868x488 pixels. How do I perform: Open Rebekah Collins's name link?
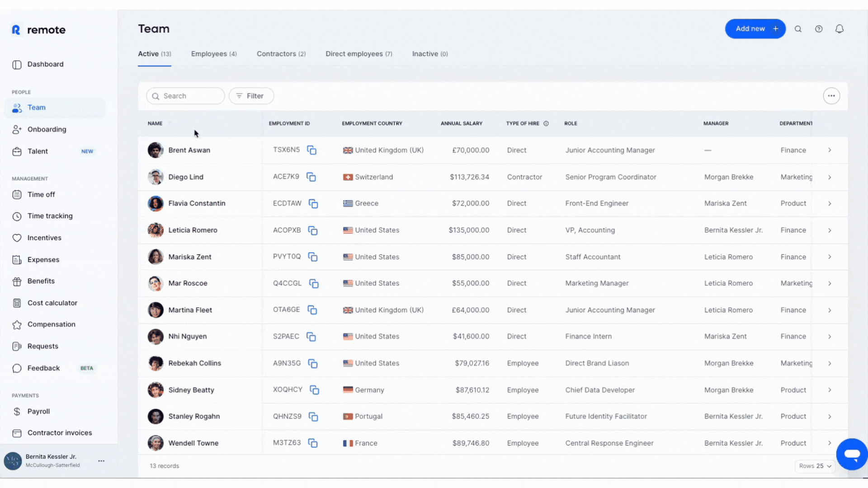195,363
